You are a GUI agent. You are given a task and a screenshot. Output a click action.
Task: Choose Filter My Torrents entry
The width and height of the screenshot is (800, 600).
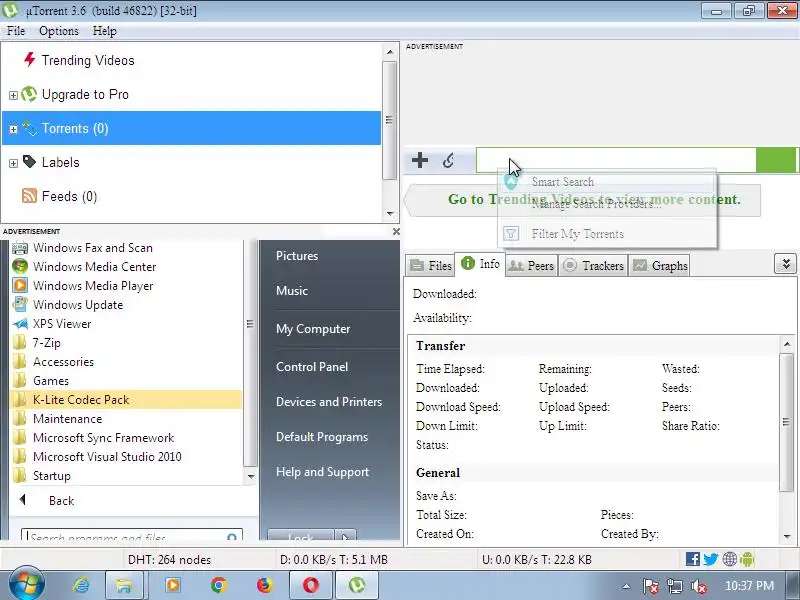point(607,234)
